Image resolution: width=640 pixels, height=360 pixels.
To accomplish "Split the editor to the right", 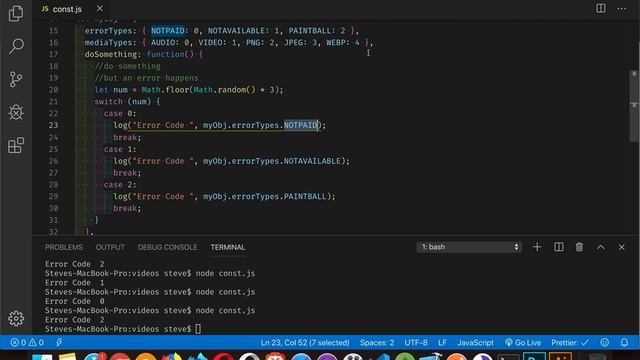I will 600,8.
